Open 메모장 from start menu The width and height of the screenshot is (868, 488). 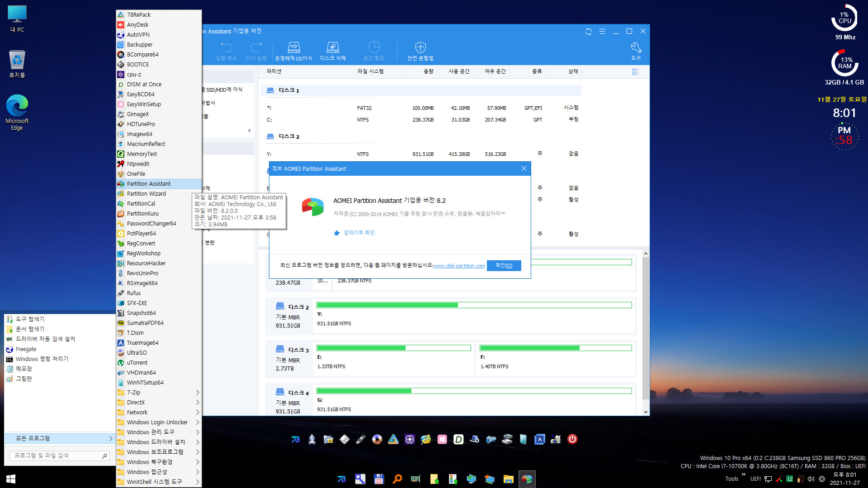pyautogui.click(x=60, y=369)
